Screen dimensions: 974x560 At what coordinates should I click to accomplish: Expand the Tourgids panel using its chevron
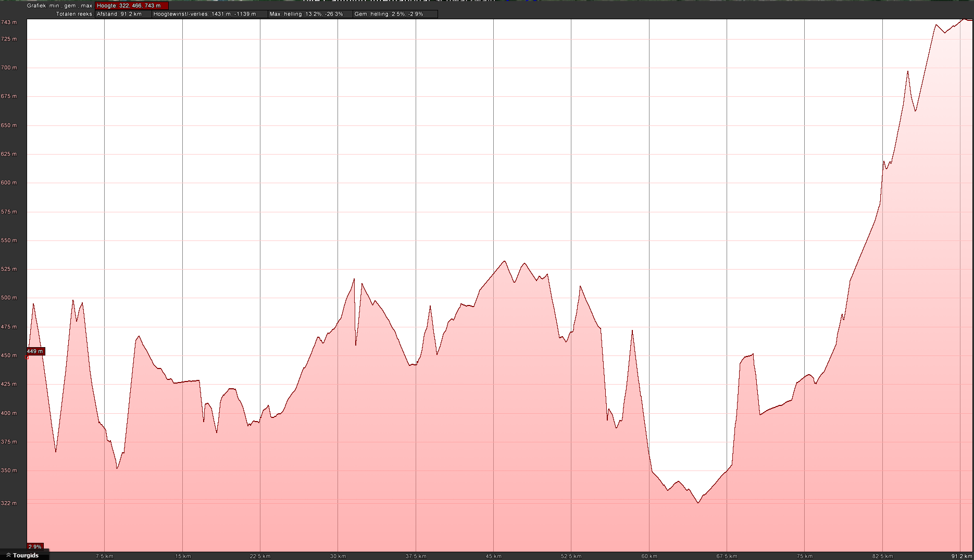(x=8, y=555)
